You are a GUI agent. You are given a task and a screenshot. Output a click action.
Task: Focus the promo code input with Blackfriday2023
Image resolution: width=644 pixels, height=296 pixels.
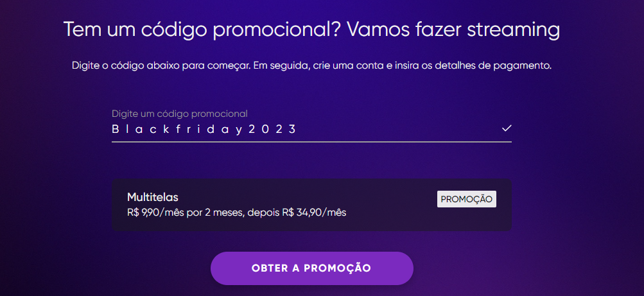(x=311, y=129)
